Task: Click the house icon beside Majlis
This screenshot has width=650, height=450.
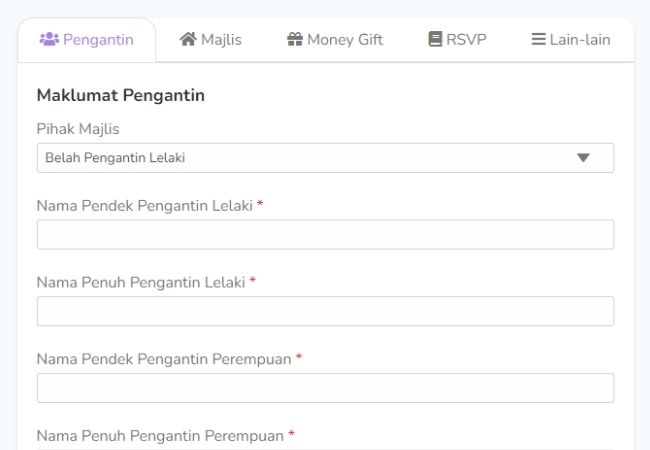Action: tap(188, 39)
